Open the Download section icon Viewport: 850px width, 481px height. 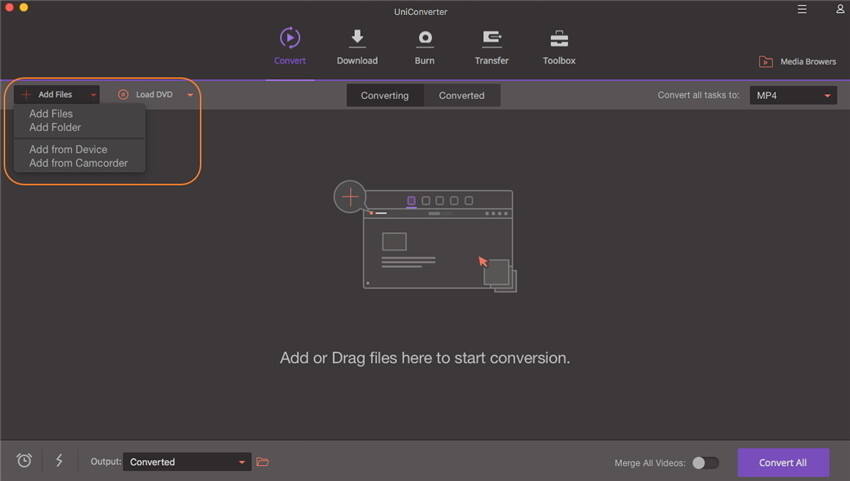click(x=357, y=38)
